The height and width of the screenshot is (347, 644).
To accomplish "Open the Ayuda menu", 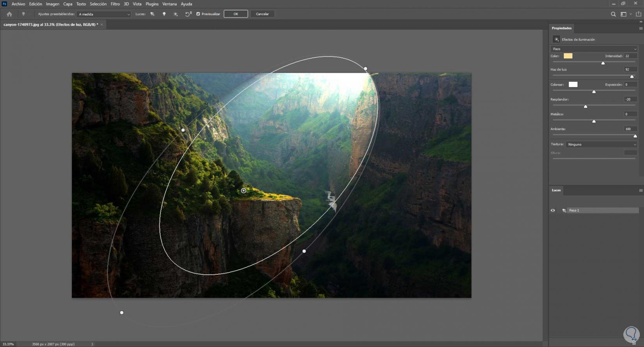I will 187,4.
